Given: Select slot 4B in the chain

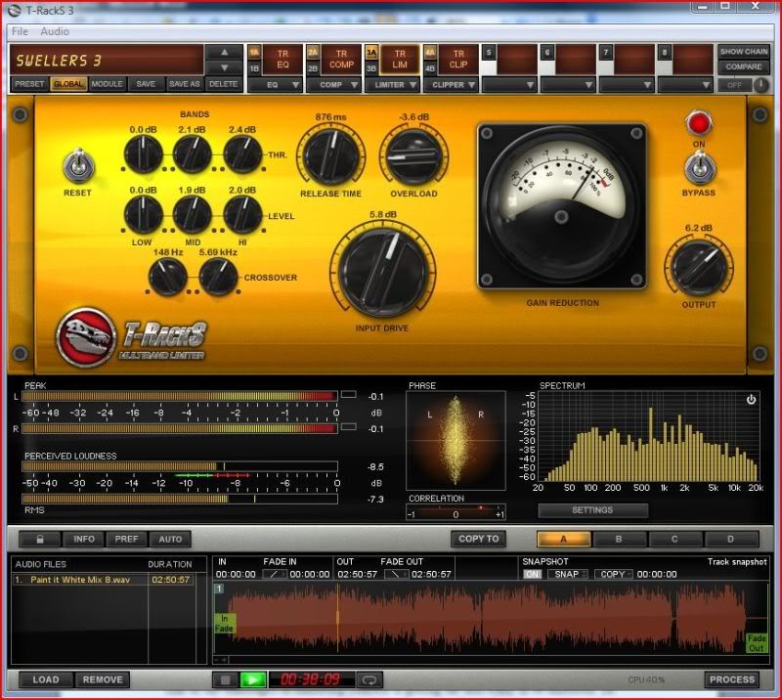Looking at the screenshot, I should tap(430, 68).
